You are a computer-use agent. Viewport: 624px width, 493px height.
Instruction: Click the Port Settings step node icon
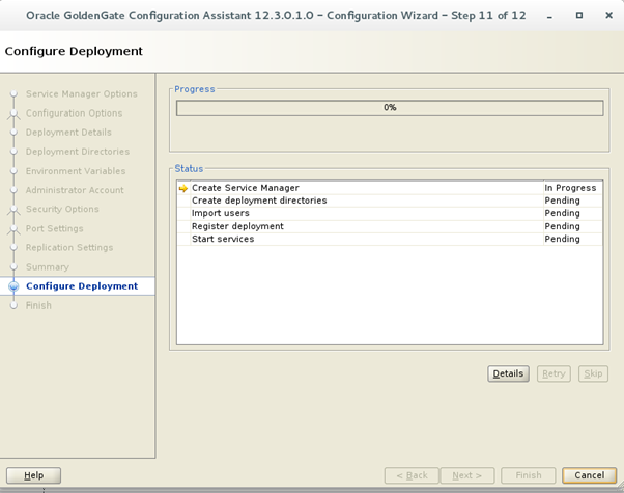[14, 228]
